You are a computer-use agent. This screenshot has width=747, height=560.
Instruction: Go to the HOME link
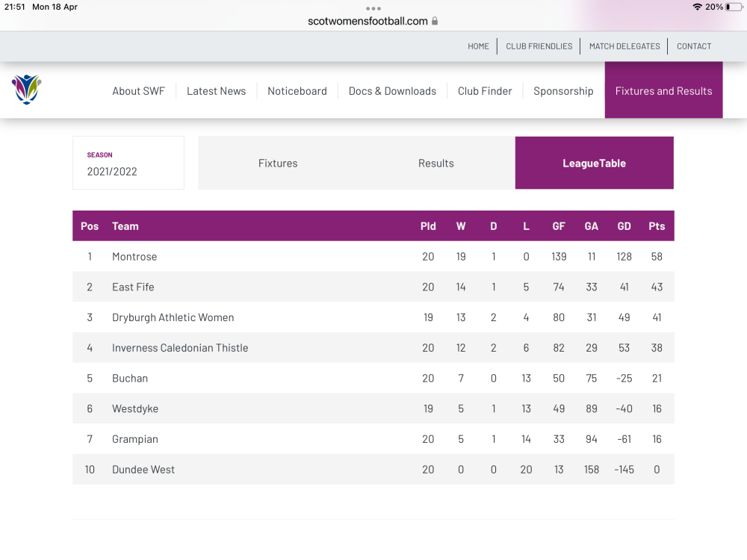tap(478, 46)
